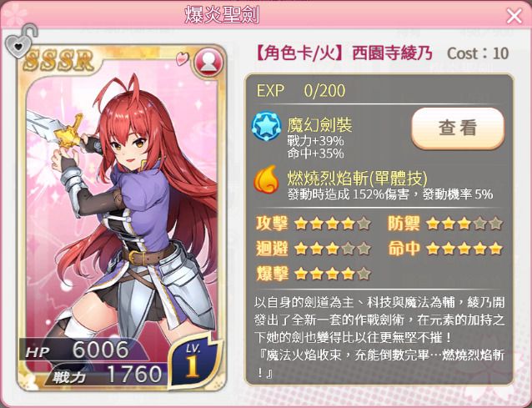
Task: Close the card detail window
Action: (514, 16)
